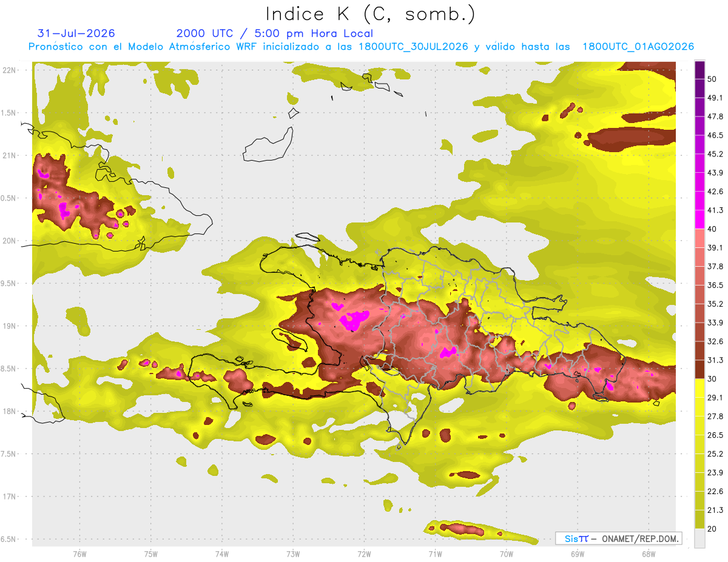Pick the magenta swatch between 40 and 41.3
Viewport: 728px width, 562px height.
pyautogui.click(x=700, y=219)
